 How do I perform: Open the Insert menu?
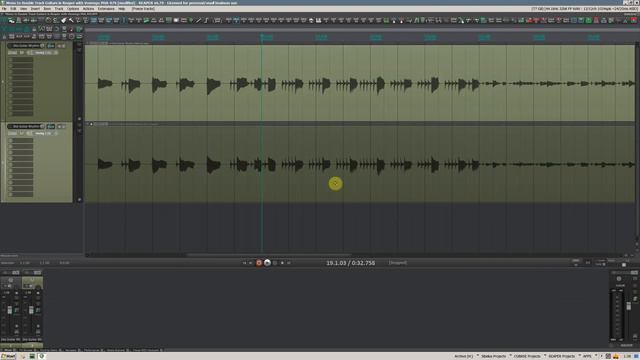tap(35, 9)
